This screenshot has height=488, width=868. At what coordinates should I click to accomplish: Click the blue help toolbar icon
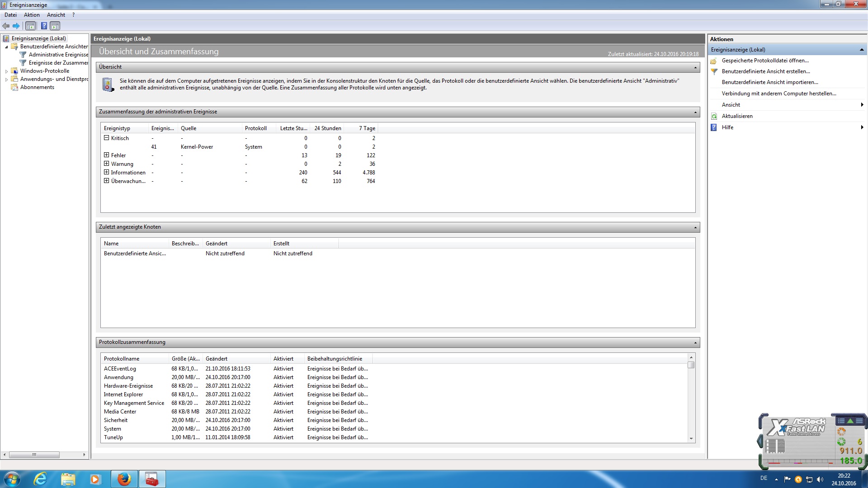click(44, 26)
